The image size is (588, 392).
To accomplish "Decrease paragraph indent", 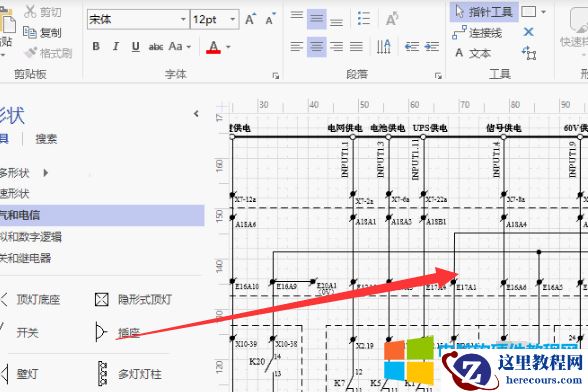I will click(x=411, y=47).
